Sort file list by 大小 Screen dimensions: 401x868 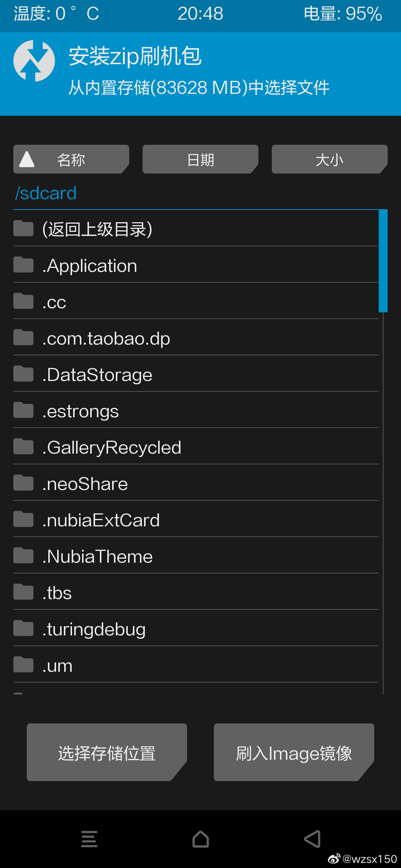point(330,159)
